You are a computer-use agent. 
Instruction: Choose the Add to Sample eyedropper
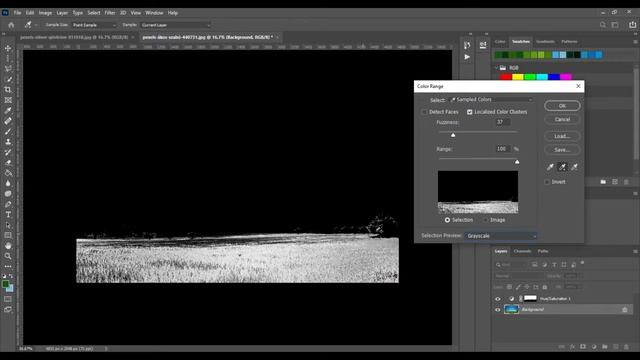(562, 167)
